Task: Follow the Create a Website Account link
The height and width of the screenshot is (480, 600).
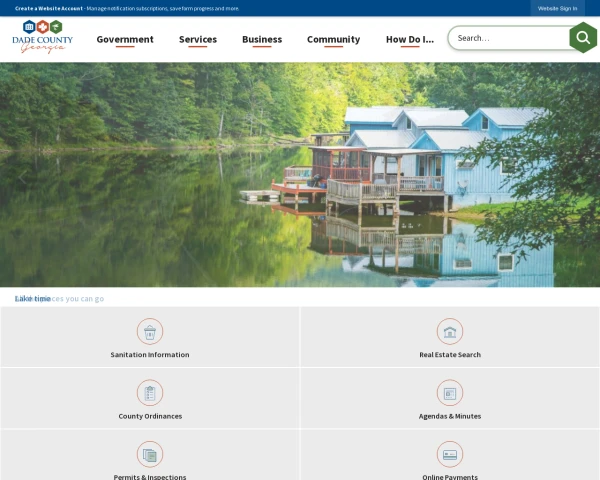Action: pos(49,8)
